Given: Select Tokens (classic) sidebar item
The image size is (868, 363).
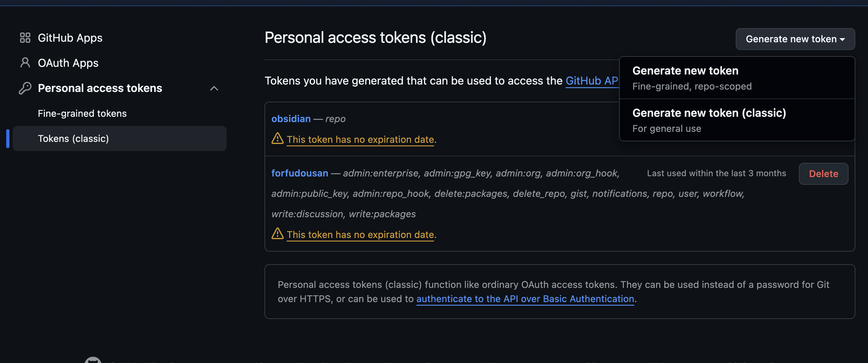Looking at the screenshot, I should pyautogui.click(x=73, y=139).
